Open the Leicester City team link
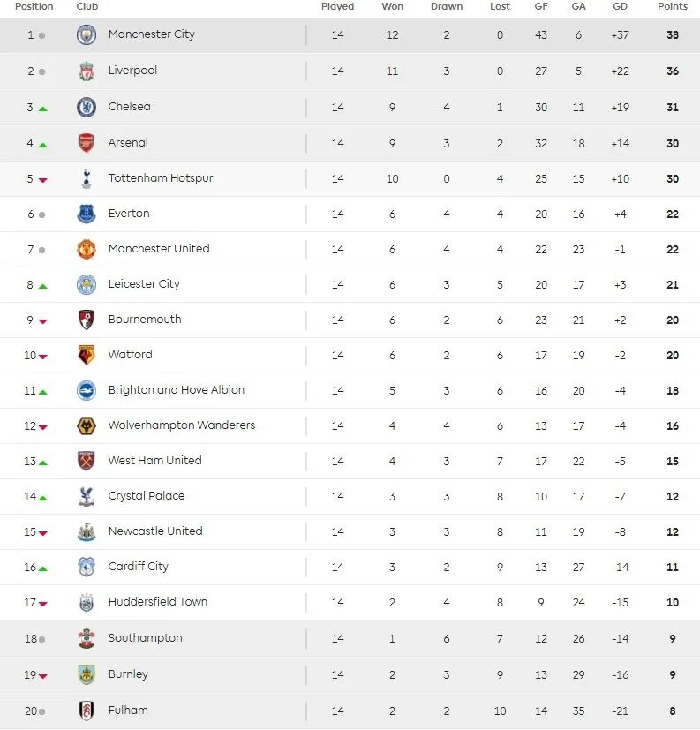 pyautogui.click(x=144, y=284)
